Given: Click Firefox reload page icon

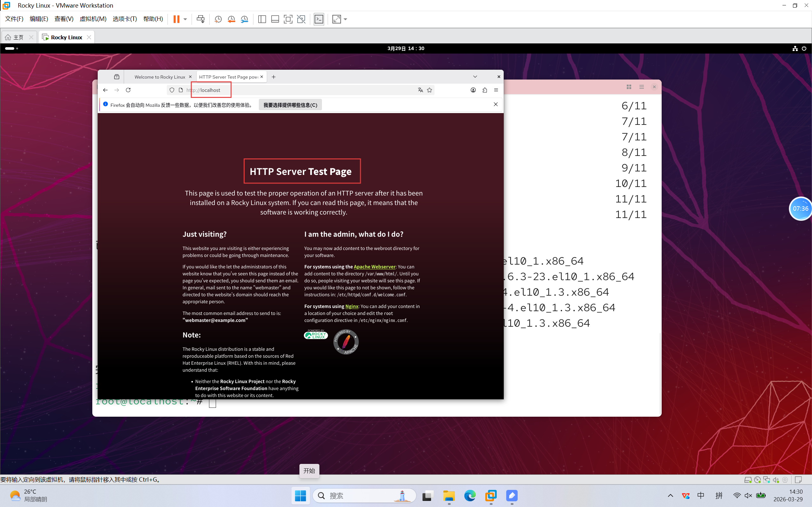Looking at the screenshot, I should click(x=128, y=90).
